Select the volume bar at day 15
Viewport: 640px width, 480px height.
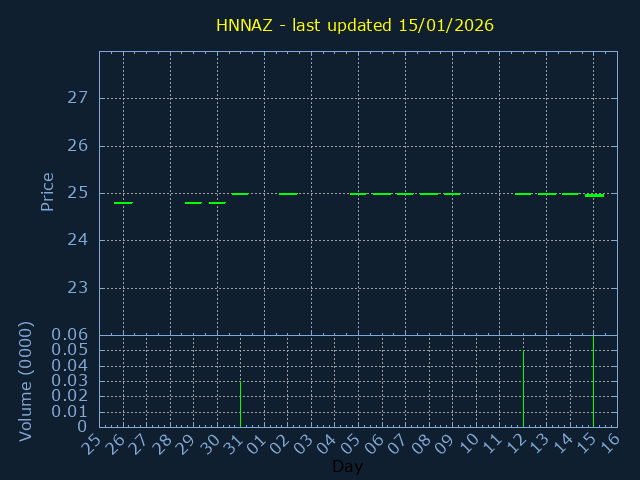click(x=594, y=381)
